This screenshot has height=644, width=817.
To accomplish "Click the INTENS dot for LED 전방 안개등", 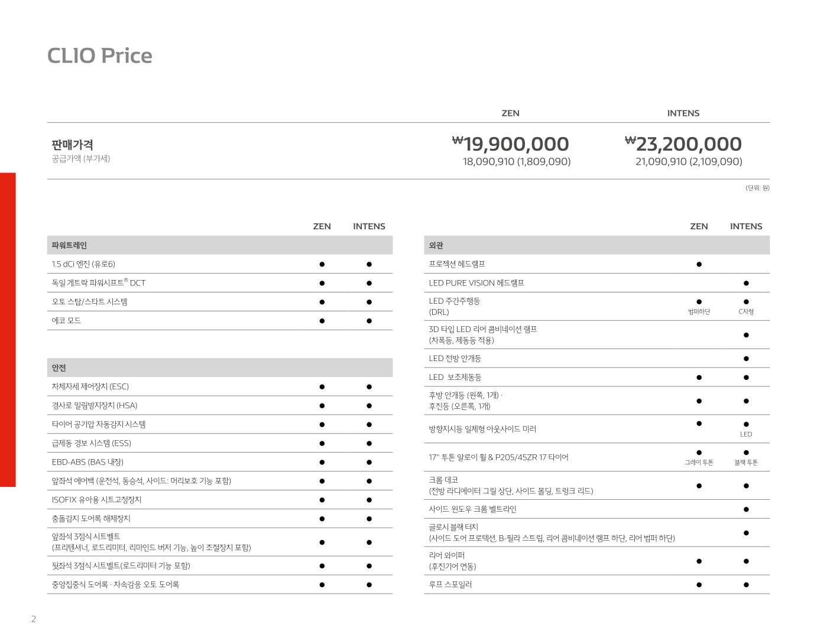I will tap(746, 359).
